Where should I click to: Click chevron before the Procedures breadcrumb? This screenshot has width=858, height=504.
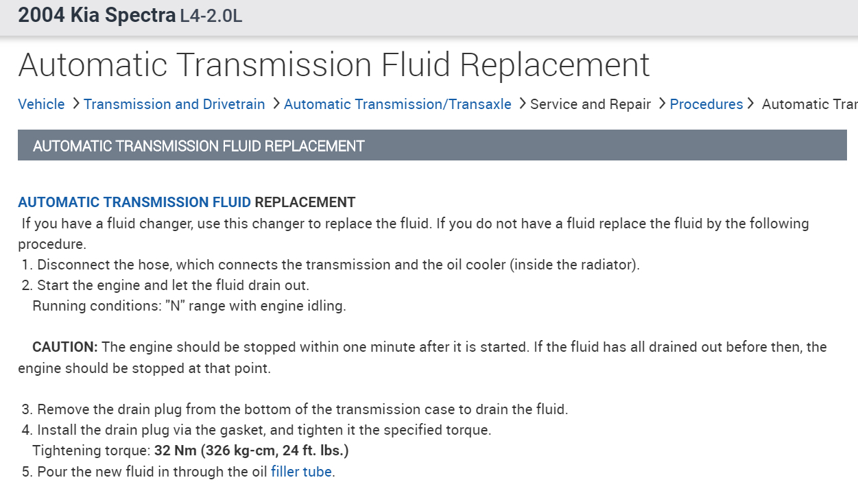click(x=662, y=104)
